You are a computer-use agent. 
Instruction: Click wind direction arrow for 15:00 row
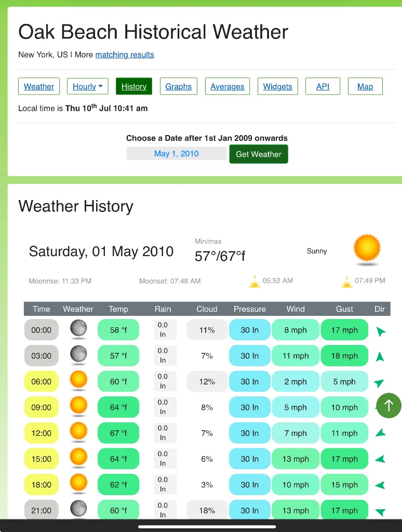[x=380, y=459]
